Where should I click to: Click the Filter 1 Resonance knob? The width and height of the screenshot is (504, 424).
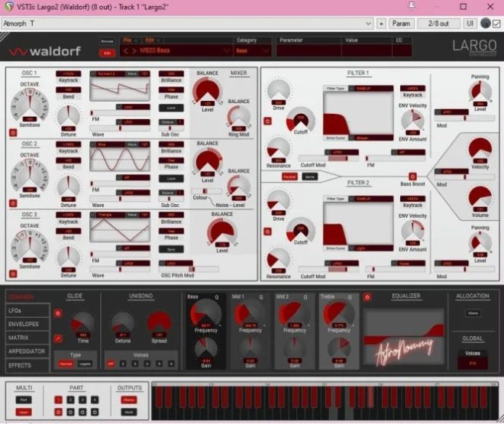click(x=279, y=150)
